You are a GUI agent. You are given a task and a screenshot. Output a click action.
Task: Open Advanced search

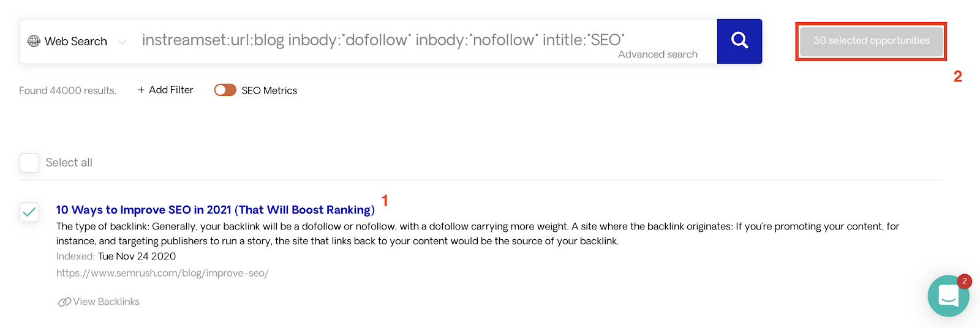(658, 54)
